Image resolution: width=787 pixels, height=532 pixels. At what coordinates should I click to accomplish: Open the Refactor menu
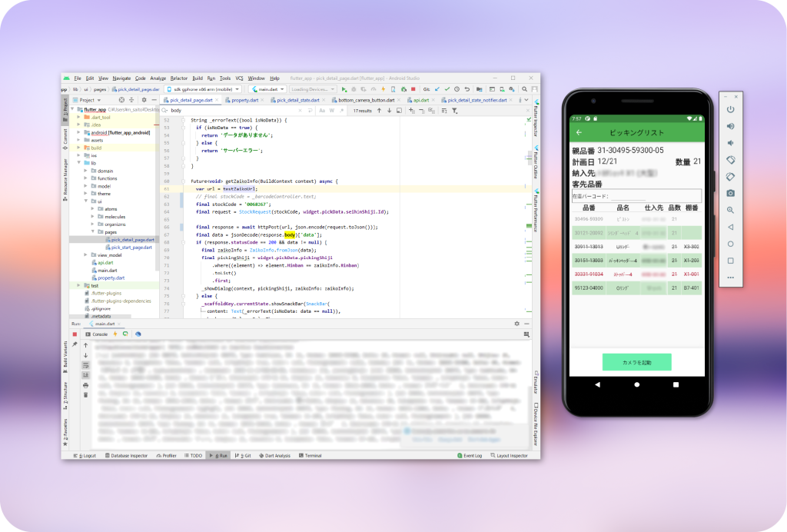coord(178,78)
